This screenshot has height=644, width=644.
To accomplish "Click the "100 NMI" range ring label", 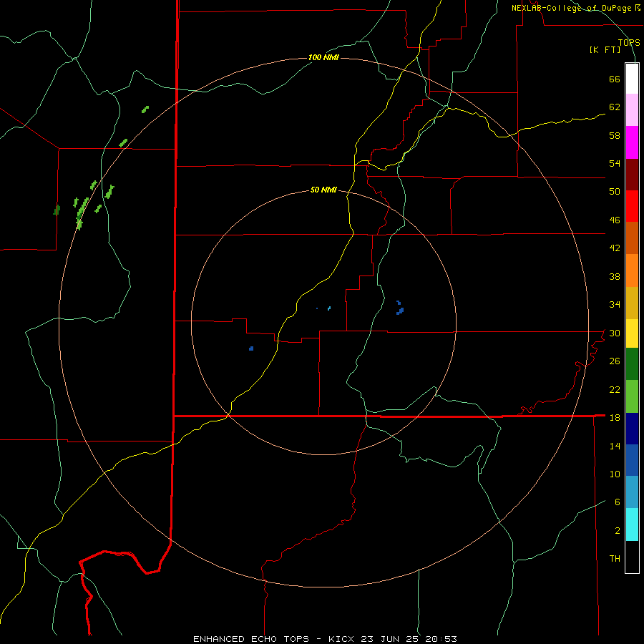I will pyautogui.click(x=323, y=57).
